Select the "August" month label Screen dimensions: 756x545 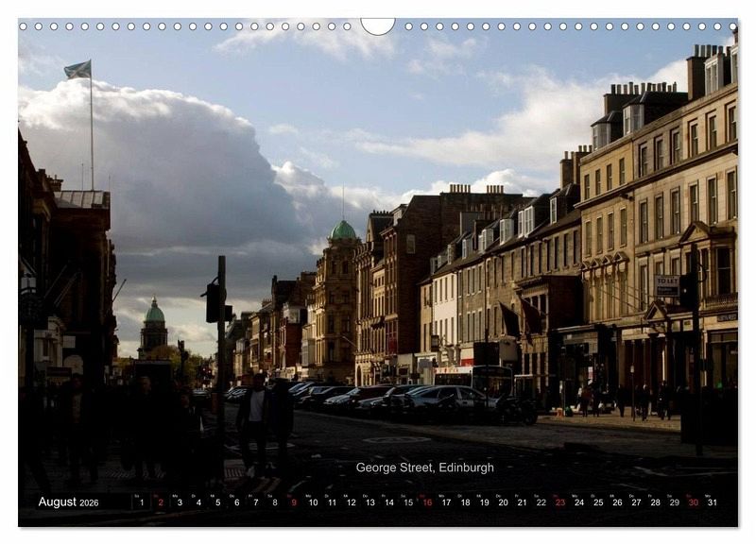coord(58,502)
